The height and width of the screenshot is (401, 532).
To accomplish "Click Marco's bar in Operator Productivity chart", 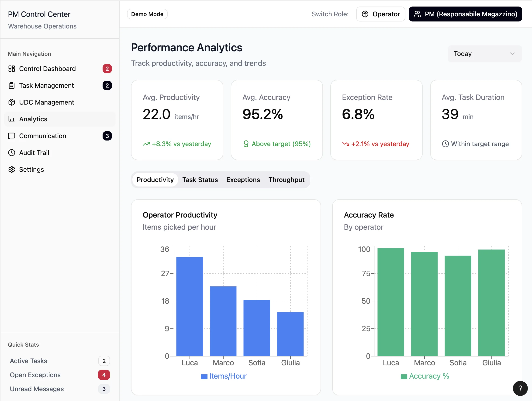I will (223, 321).
